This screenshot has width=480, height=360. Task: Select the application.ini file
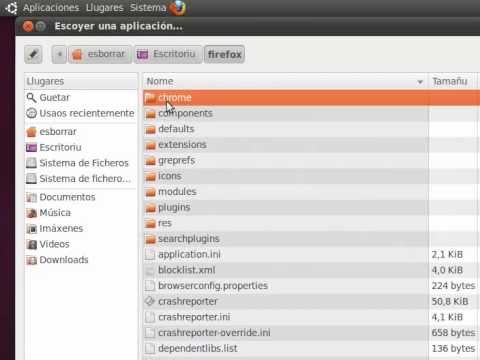312,254
